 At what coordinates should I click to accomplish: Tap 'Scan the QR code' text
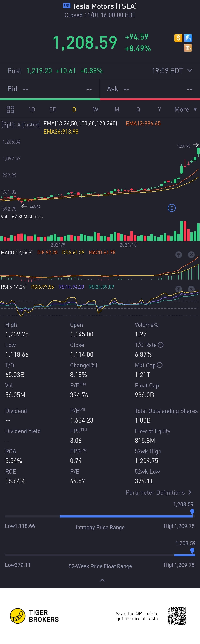pos(137,616)
